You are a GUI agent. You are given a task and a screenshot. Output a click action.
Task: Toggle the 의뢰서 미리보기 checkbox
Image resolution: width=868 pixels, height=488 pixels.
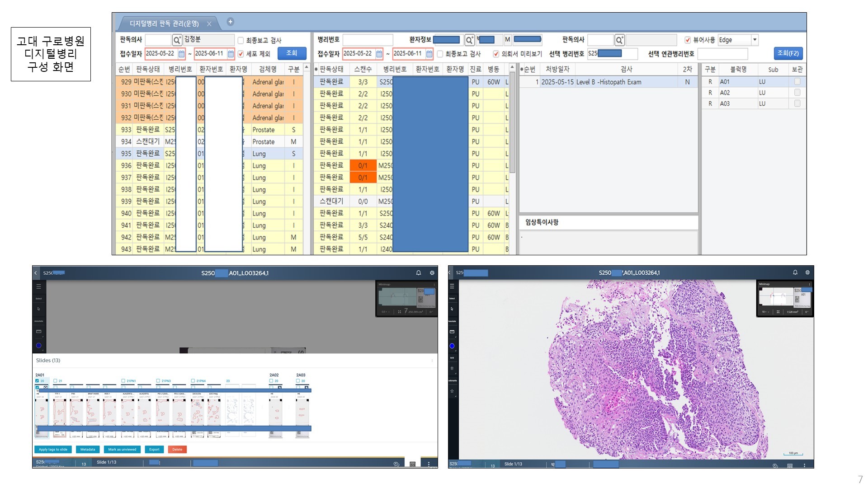(x=496, y=54)
